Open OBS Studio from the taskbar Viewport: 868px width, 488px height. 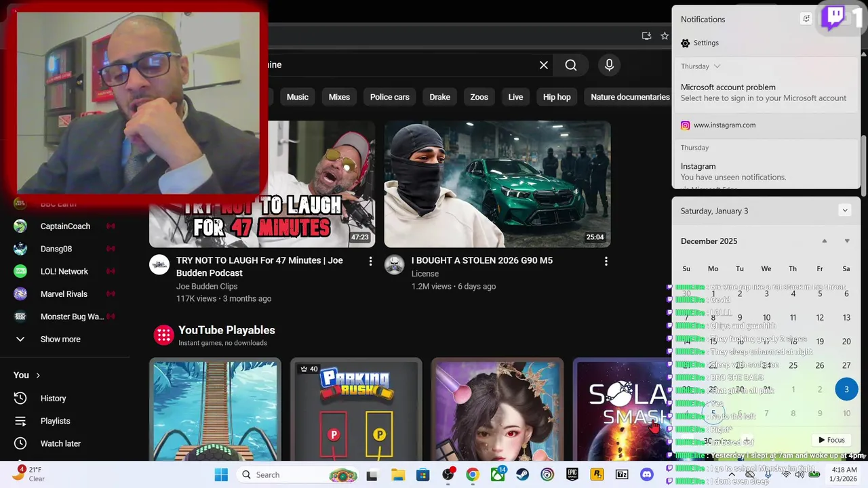tap(448, 474)
